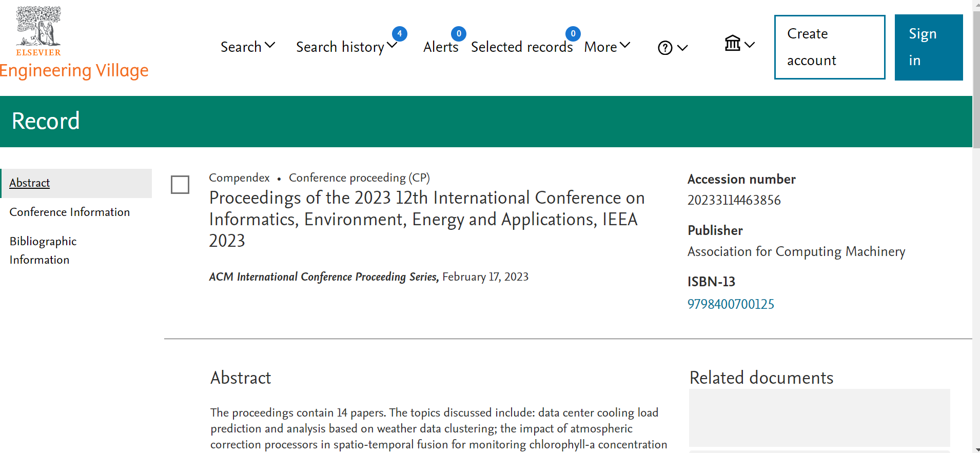Click the Engineering Village home link
Viewport: 980px width, 453px height.
pyautogui.click(x=74, y=70)
